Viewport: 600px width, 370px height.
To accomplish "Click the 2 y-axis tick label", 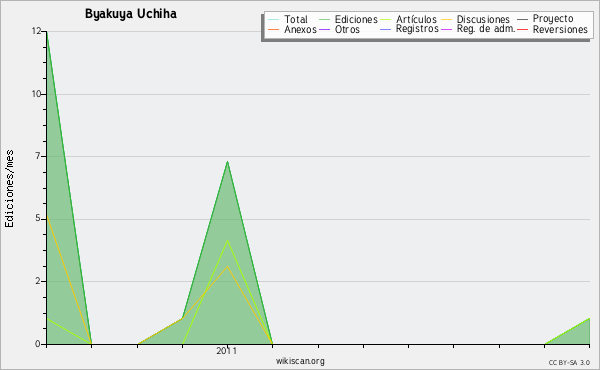I will point(38,281).
